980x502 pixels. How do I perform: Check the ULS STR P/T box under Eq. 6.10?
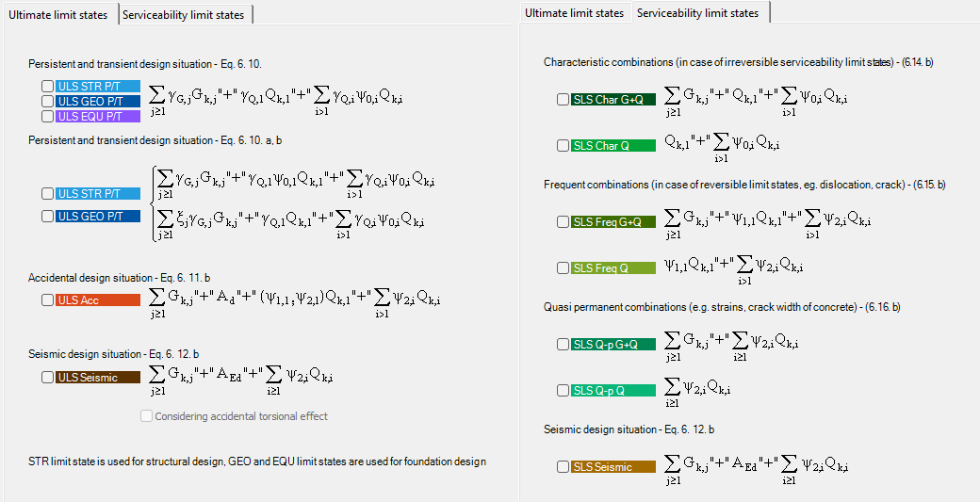pos(47,87)
